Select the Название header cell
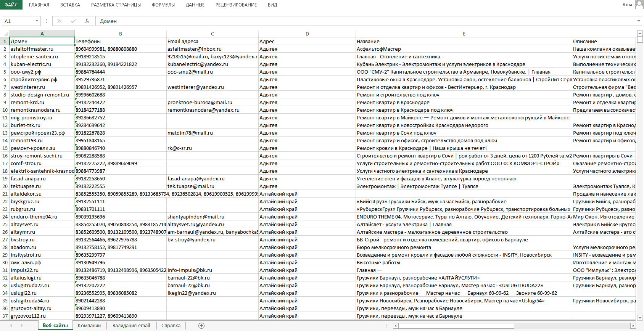 pyautogui.click(x=464, y=41)
